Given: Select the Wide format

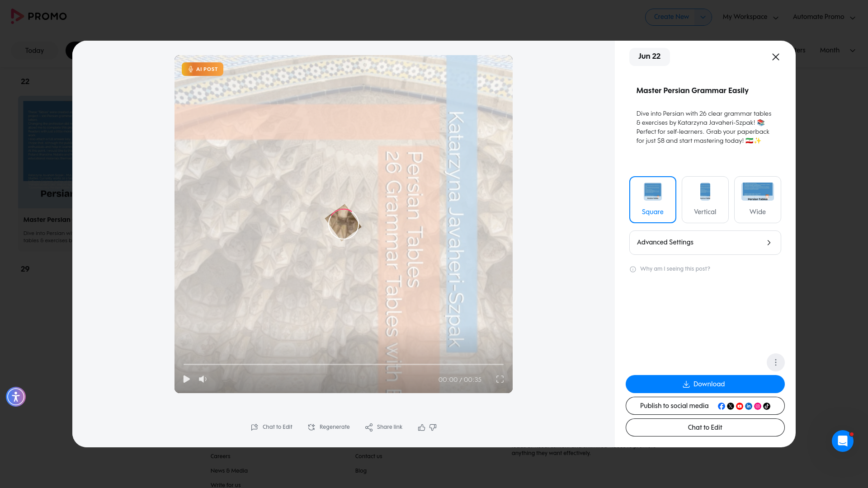Looking at the screenshot, I should point(757,200).
